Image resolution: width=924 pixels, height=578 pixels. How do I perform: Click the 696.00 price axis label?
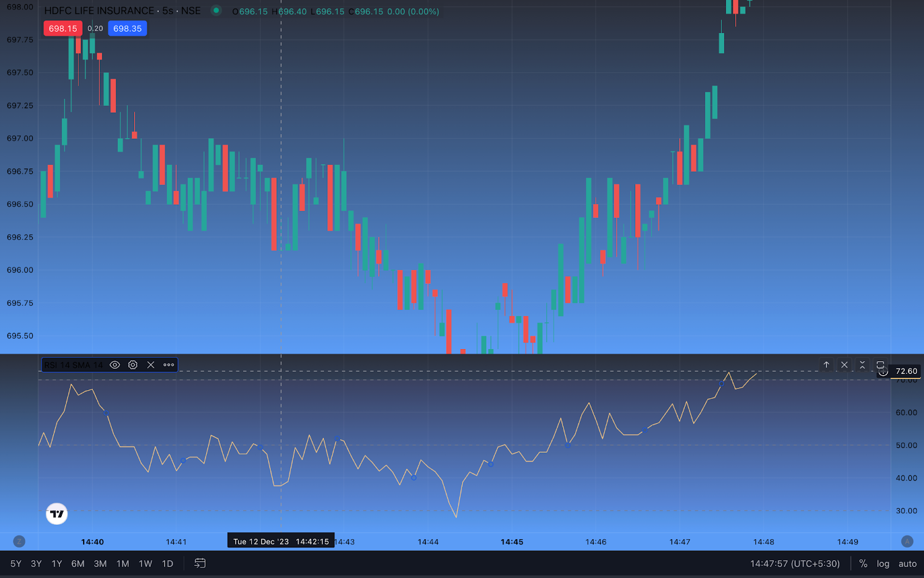(20, 270)
